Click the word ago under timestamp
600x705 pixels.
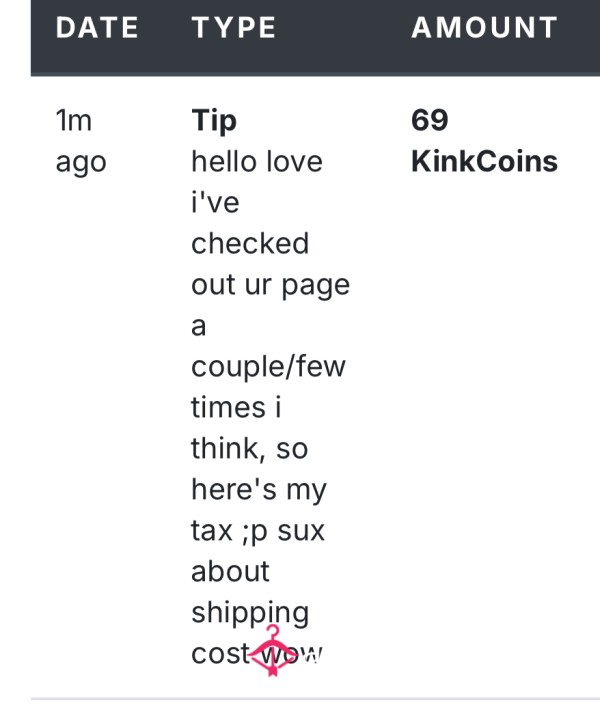pyautogui.click(x=81, y=163)
